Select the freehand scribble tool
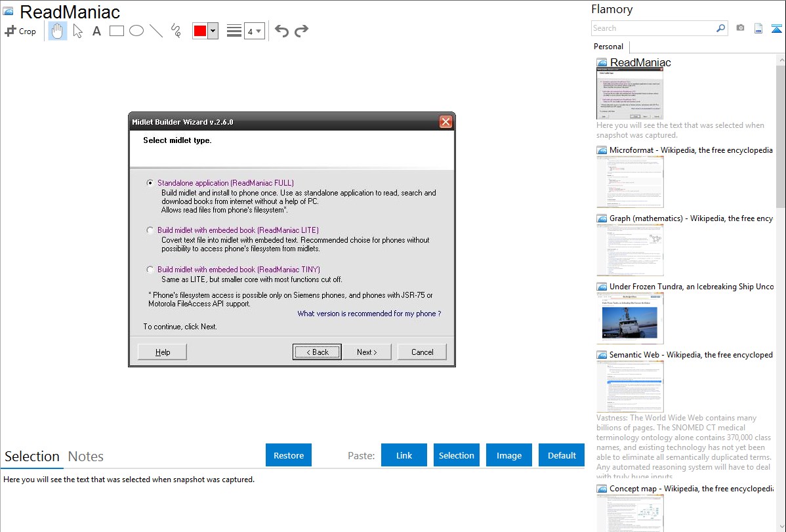Viewport: 786px width, 532px height. click(176, 31)
